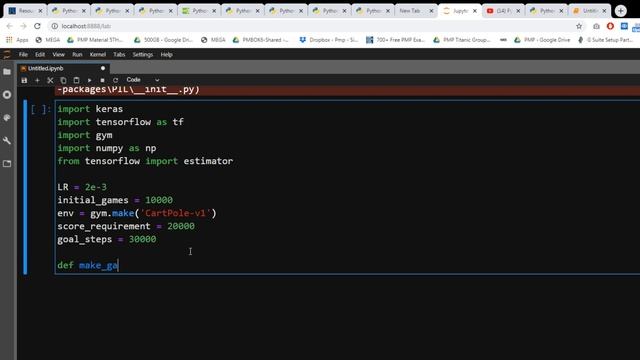This screenshot has height=360, width=640.
Task: Open the Running Kernels sidebar panel
Action: [x=7, y=95]
